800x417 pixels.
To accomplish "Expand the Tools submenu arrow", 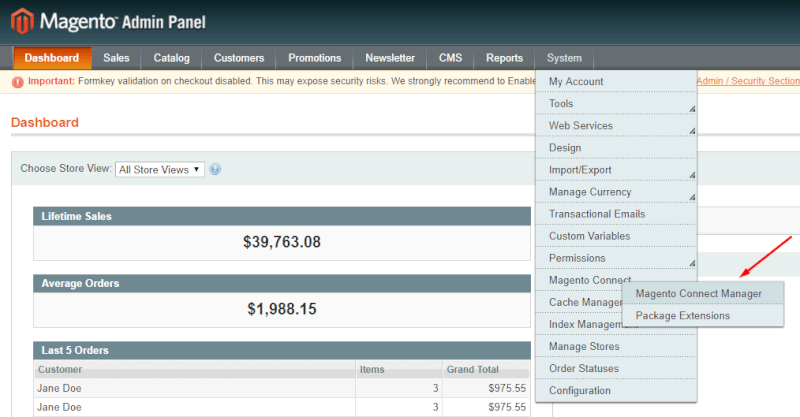I will pyautogui.click(x=692, y=109).
